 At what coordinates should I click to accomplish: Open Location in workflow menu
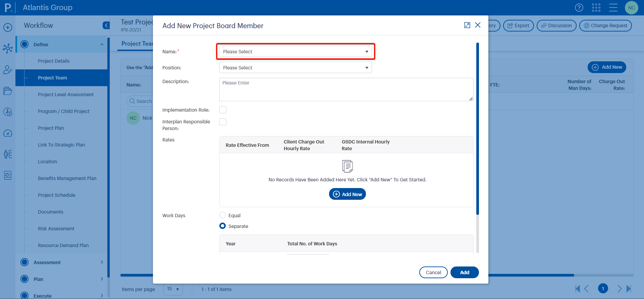pos(47,162)
